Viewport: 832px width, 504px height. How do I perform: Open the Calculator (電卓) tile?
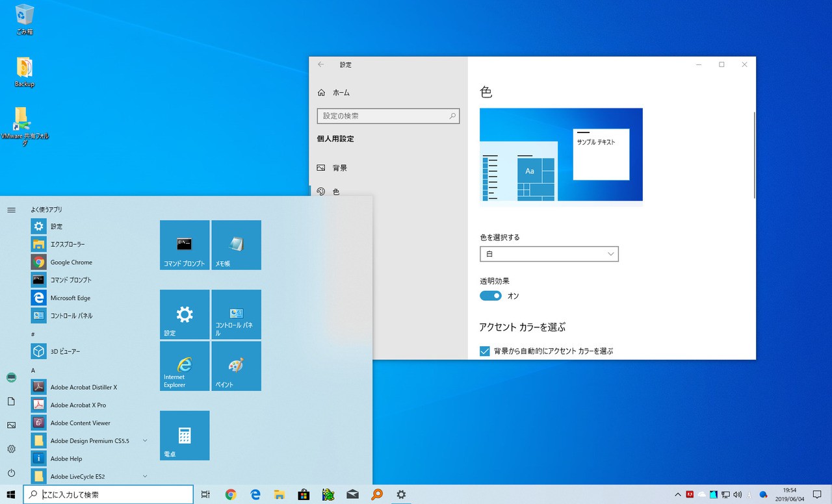tap(185, 435)
